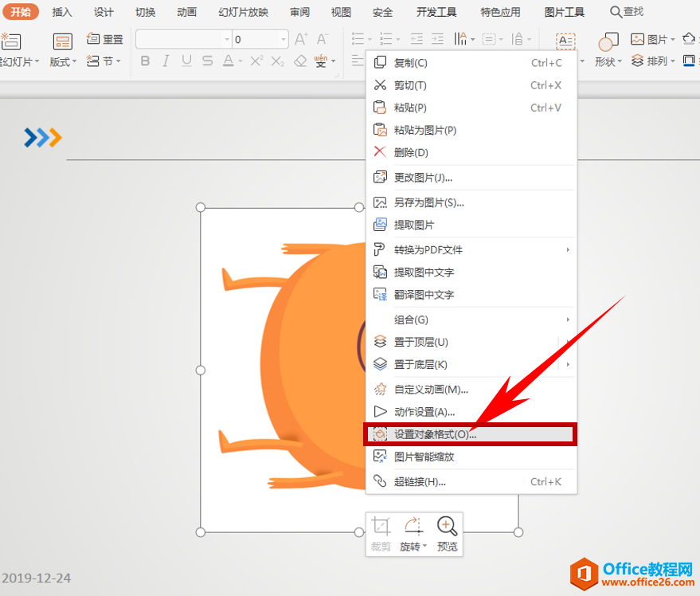This screenshot has height=596, width=700.
Task: Click inside the font size input field
Action: 251,38
